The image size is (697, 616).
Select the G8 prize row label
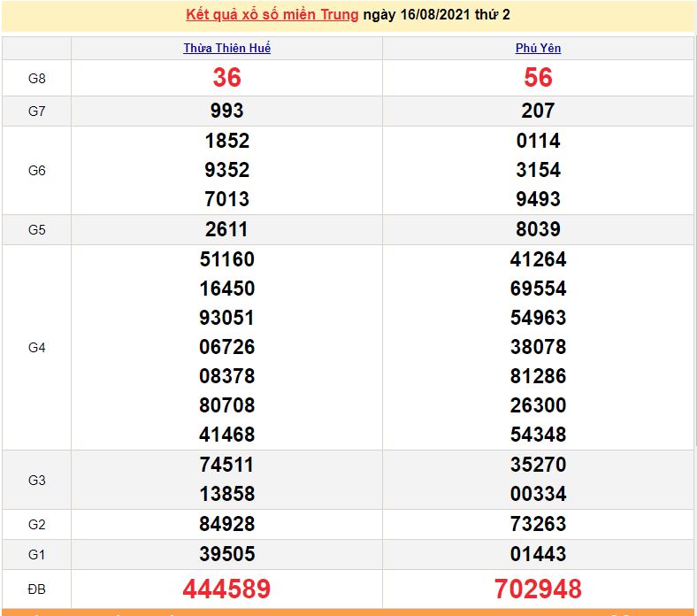[x=36, y=79]
